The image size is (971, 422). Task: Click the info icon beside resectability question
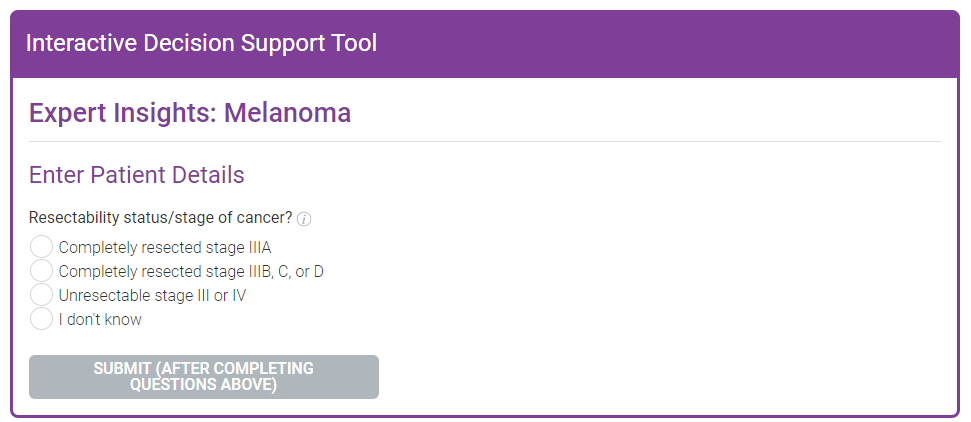[x=305, y=219]
